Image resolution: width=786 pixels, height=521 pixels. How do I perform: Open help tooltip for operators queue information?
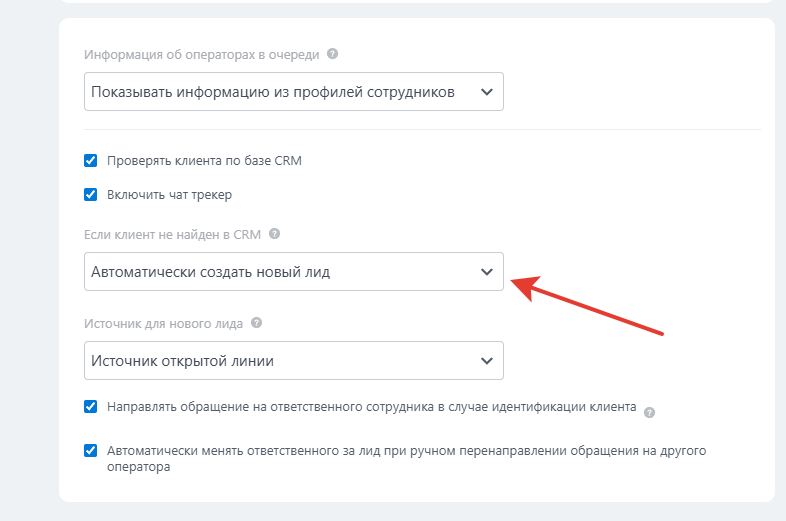click(332, 54)
